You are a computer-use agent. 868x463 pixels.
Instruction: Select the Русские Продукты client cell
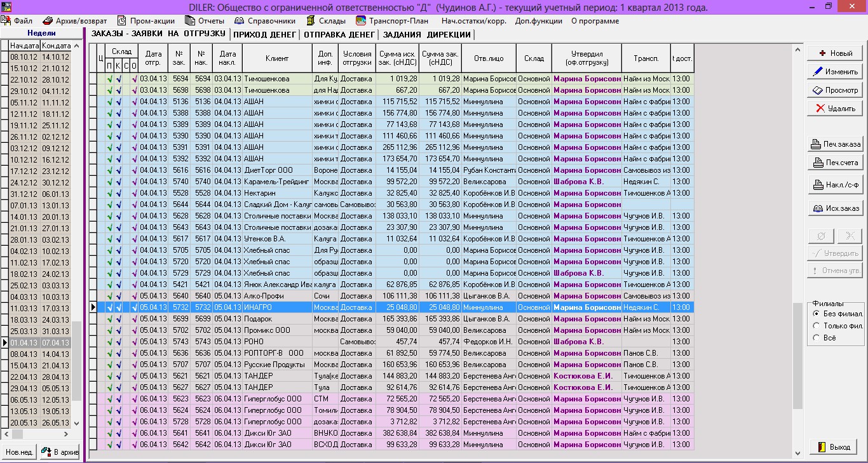(x=277, y=365)
